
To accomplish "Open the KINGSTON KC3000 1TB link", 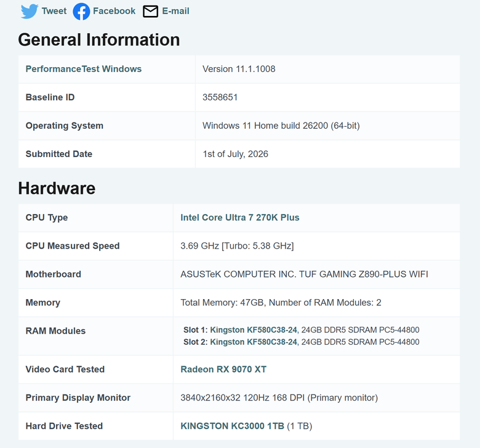I will point(233,426).
